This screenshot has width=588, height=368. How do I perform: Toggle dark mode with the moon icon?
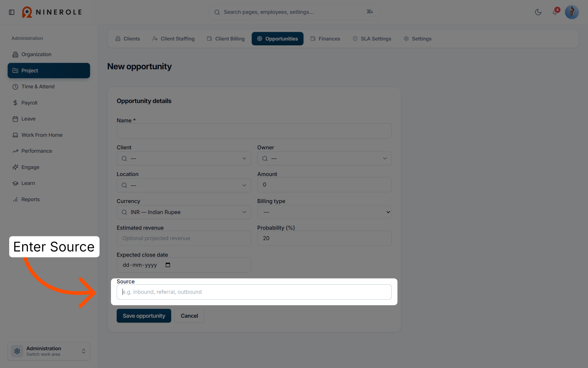click(x=538, y=12)
